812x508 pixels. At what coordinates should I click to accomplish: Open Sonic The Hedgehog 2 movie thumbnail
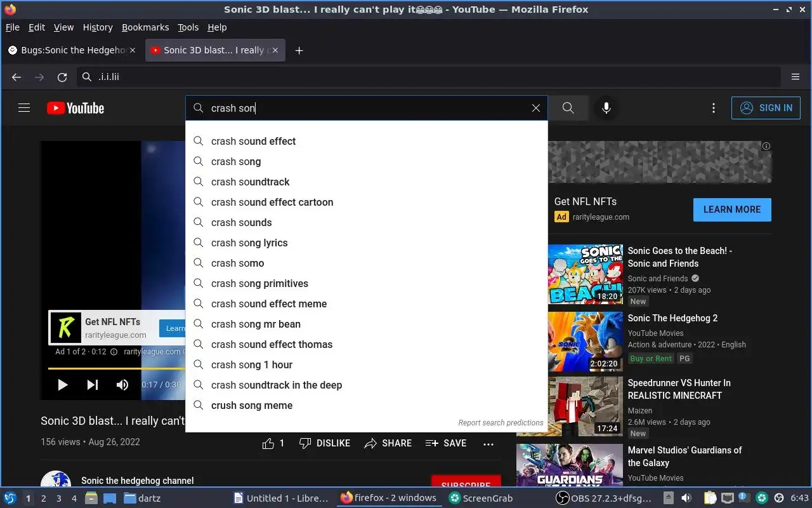tap(586, 342)
